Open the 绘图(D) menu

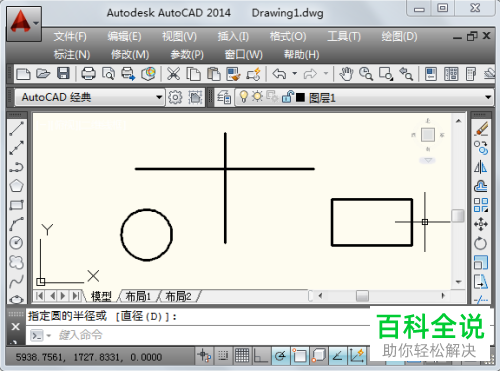[399, 36]
